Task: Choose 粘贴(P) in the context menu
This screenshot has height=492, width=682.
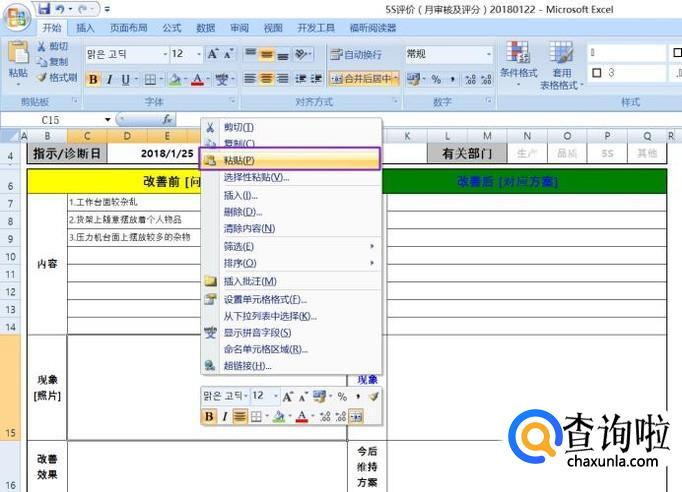Action: [290, 160]
